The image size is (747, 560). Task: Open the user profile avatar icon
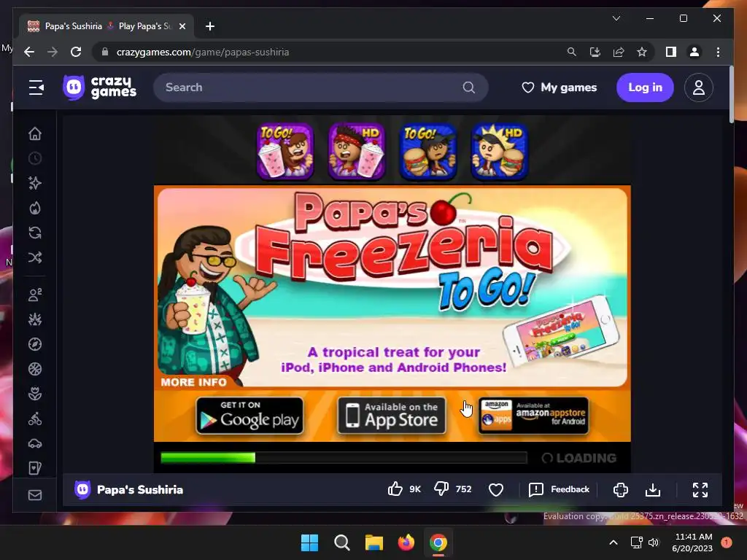pos(698,87)
